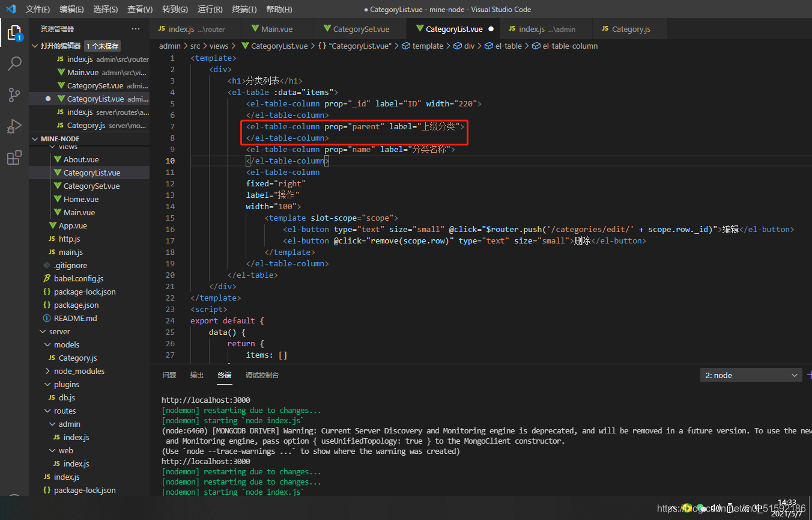The width and height of the screenshot is (812, 520).
Task: Open About.vue in the file tree
Action: coord(81,159)
